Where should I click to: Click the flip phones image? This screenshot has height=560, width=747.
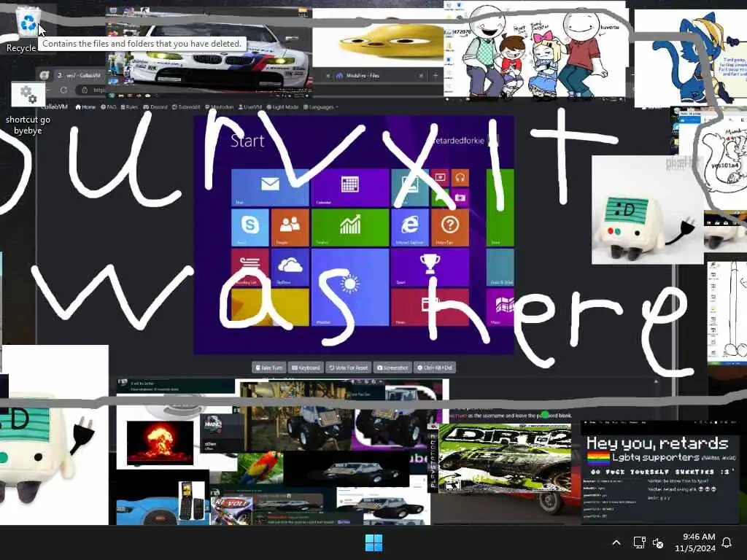coord(193,501)
